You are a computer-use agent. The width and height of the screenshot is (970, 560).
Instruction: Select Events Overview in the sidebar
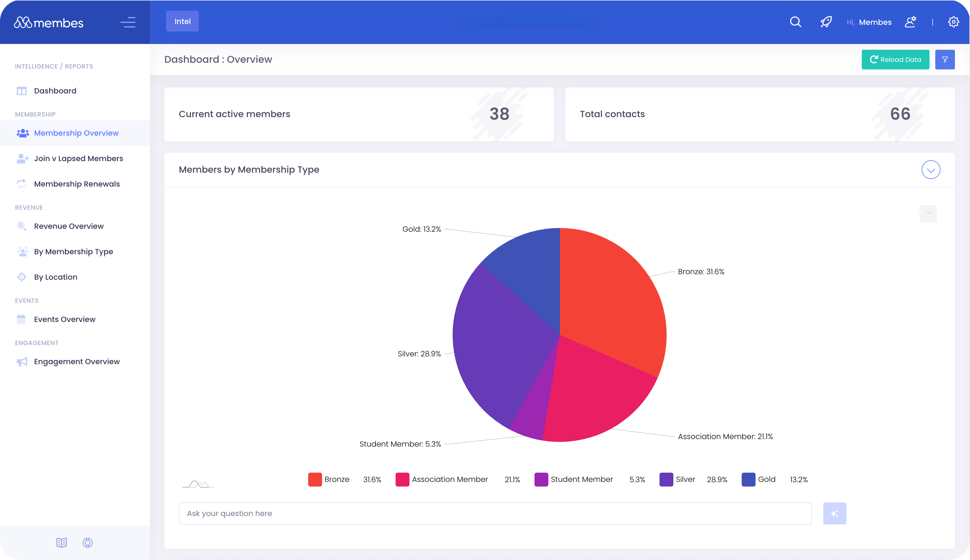[64, 319]
